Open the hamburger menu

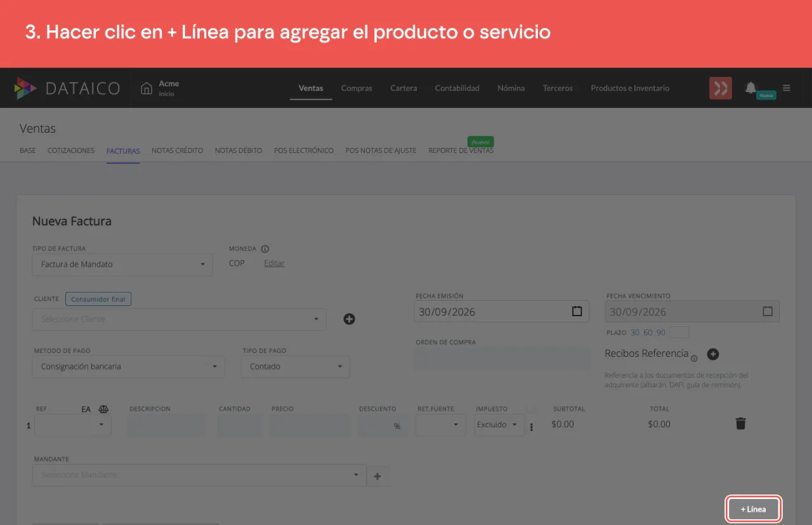[x=787, y=88]
